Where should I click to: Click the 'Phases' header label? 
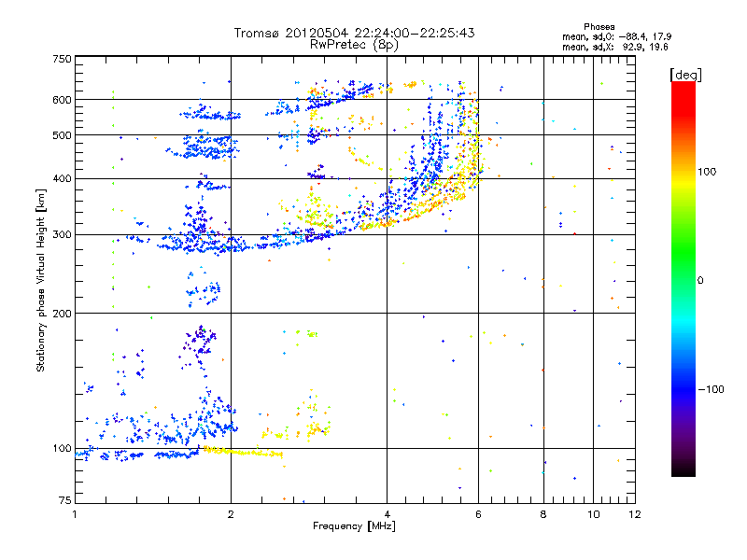599,27
